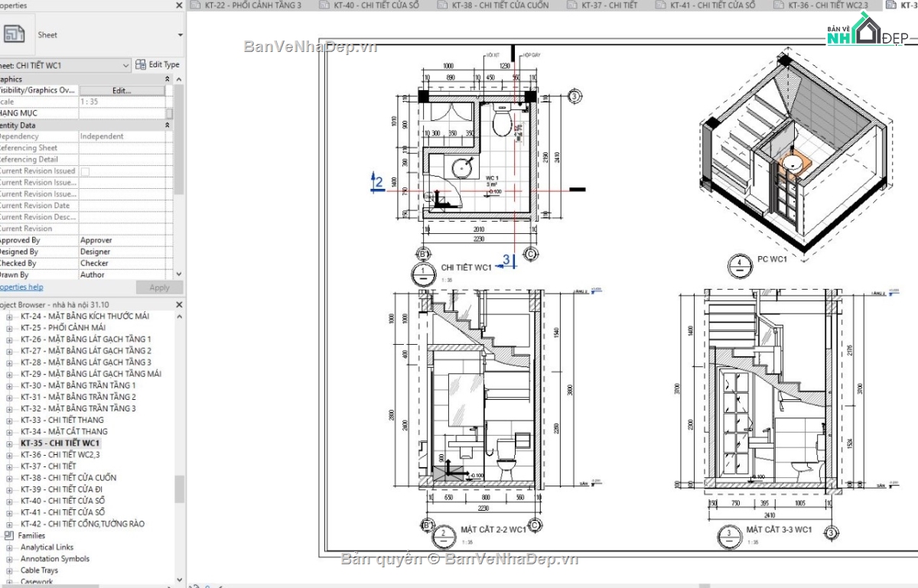Click the Families node icon

point(10,535)
